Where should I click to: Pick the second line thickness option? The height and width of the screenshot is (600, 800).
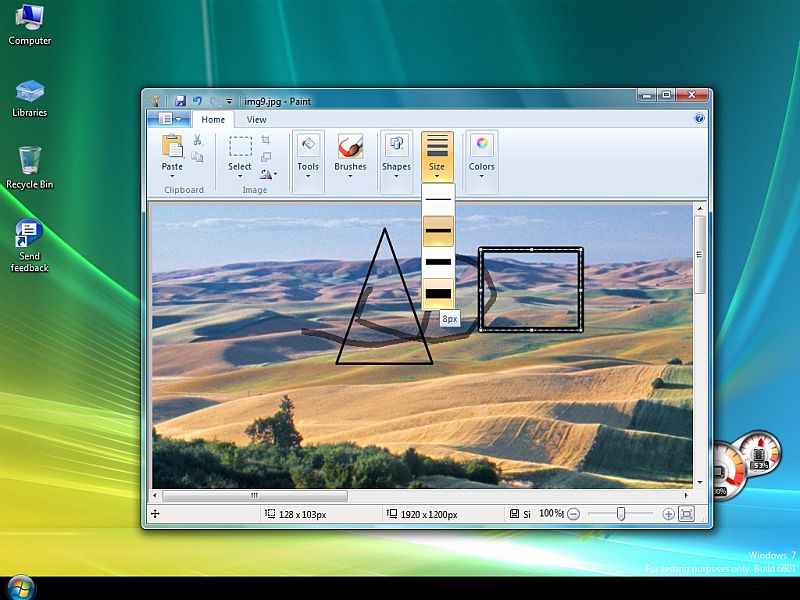tap(438, 231)
